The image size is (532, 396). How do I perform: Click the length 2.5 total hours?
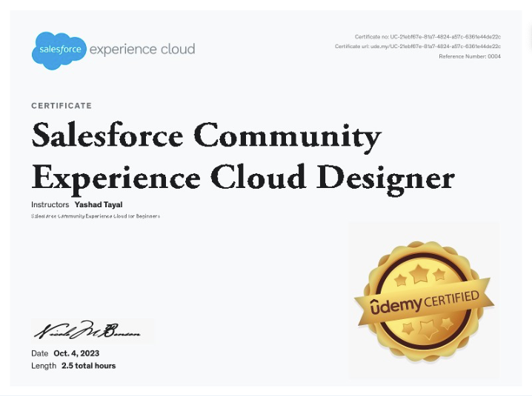pos(89,366)
